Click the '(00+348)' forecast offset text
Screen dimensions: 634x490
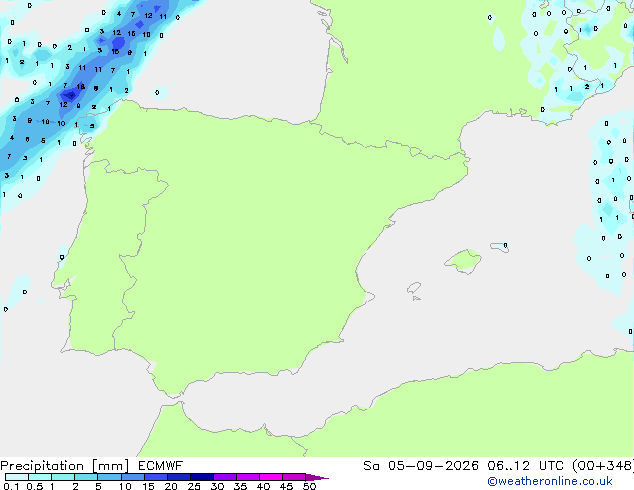(603, 466)
